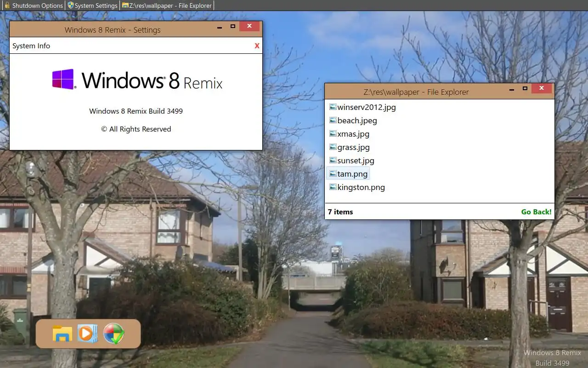The image size is (588, 368).
Task: Maximize the Settings window
Action: pos(233,27)
